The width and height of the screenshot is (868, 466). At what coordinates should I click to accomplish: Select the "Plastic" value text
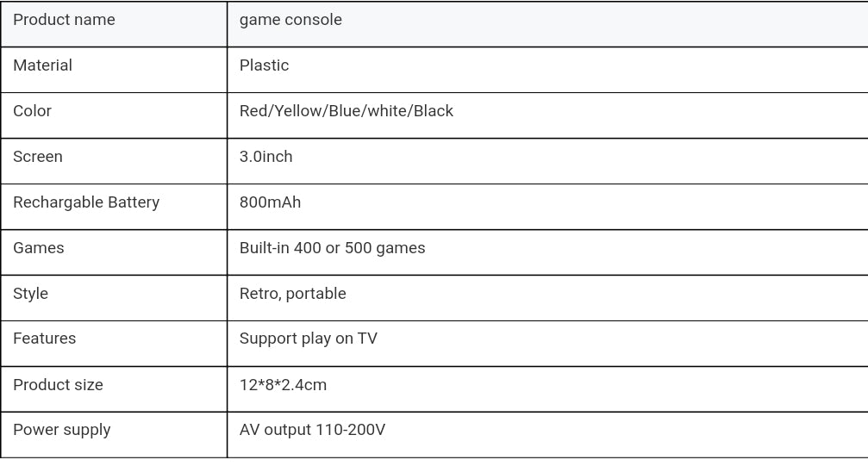(x=264, y=65)
